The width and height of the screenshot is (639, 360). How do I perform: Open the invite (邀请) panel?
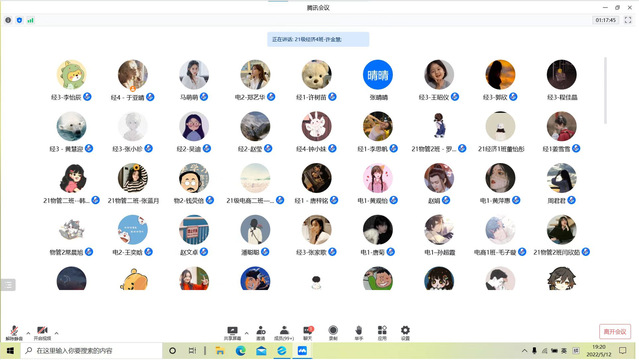[261, 333]
